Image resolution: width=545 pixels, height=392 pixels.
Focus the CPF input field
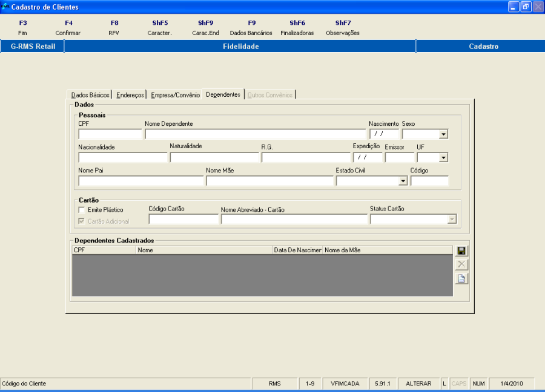coord(110,134)
